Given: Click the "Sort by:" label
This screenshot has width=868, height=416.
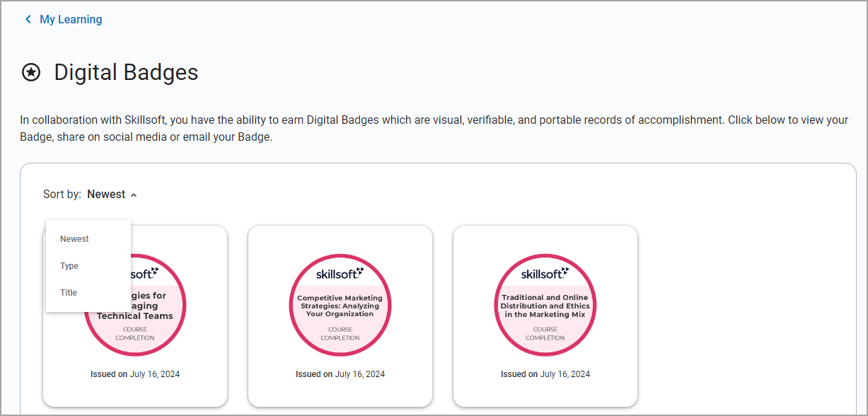Looking at the screenshot, I should (62, 194).
